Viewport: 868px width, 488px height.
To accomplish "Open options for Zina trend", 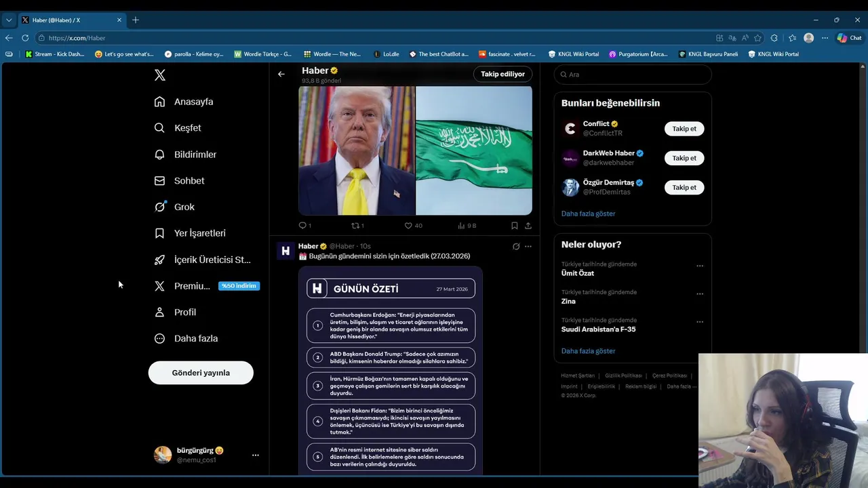I will (700, 293).
